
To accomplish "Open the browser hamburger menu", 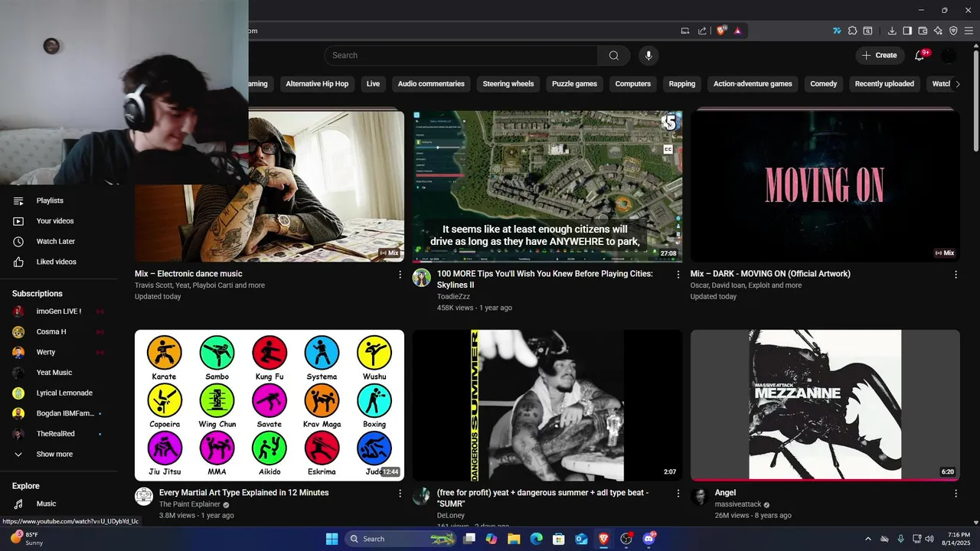I will pyautogui.click(x=969, y=31).
